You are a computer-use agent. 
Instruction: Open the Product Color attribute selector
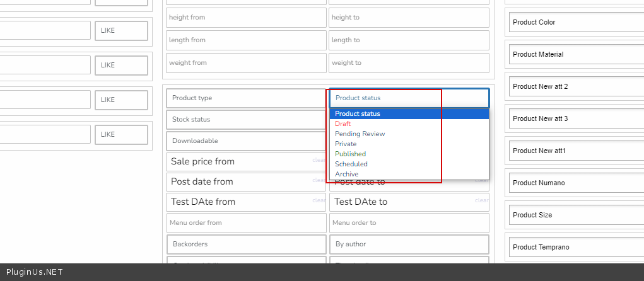[575, 23]
